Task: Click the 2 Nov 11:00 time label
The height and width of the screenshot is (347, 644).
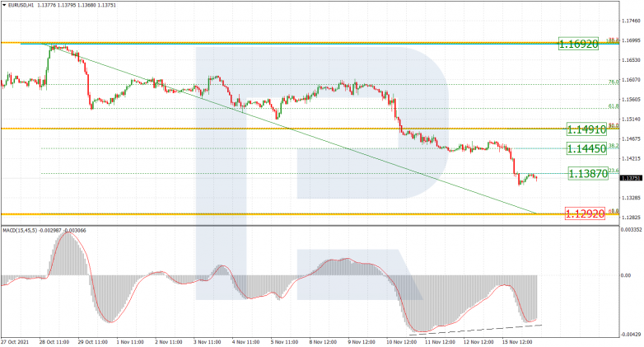Action: coord(169,342)
